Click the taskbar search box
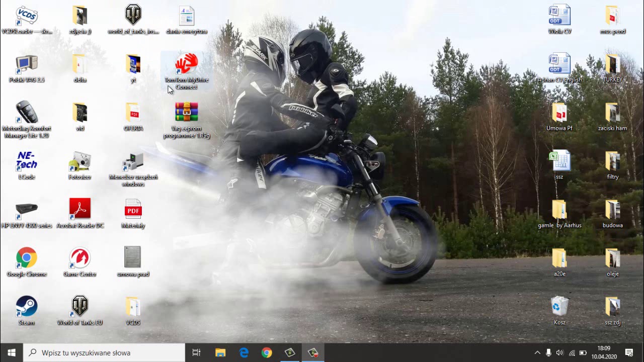Screen dimensions: 644x362 pos(104,353)
